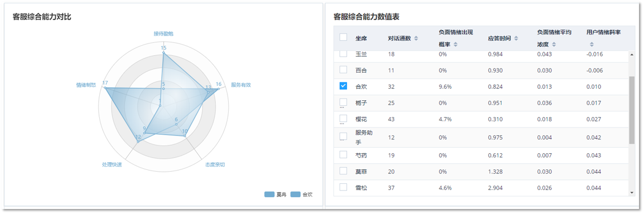Screen dimensions: 644x214
Task: Sort table by 对话通数 column arrows
Action: (416, 38)
